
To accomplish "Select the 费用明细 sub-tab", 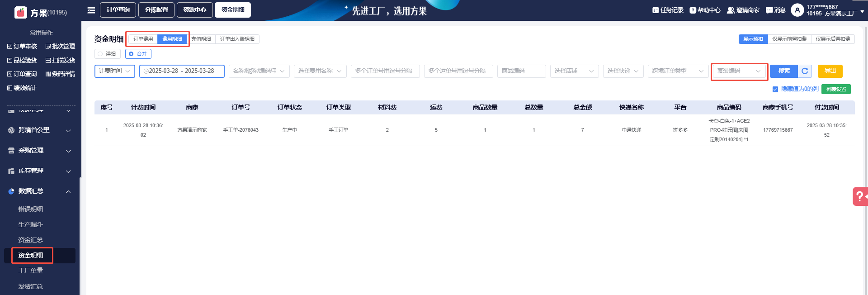I will point(172,39).
